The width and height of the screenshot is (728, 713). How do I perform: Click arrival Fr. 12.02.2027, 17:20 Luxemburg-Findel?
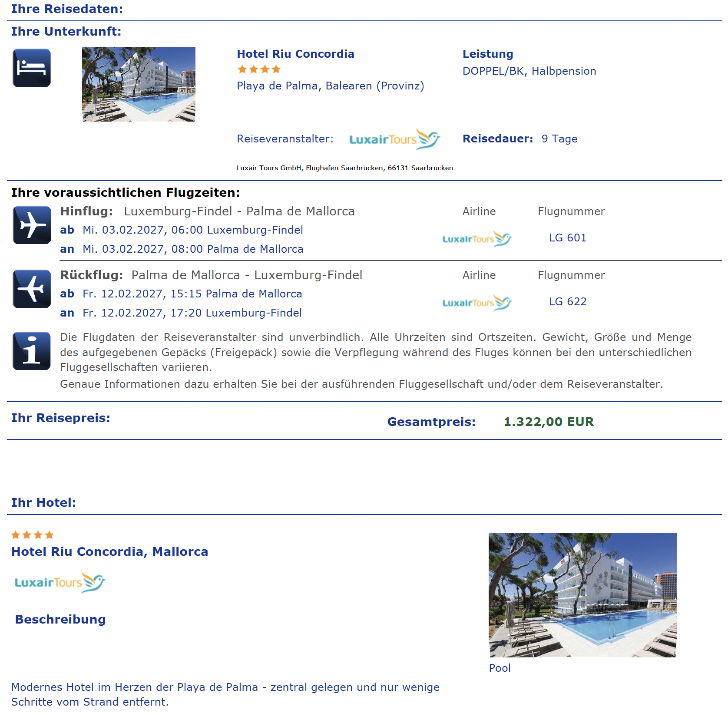(192, 313)
